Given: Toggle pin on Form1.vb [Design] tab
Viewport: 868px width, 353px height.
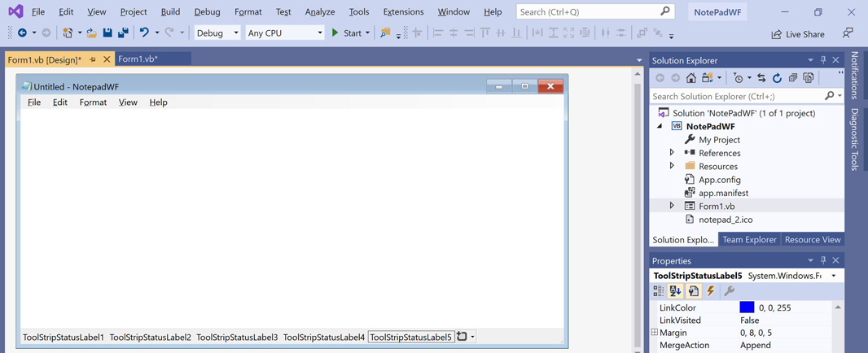Looking at the screenshot, I should pos(93,59).
